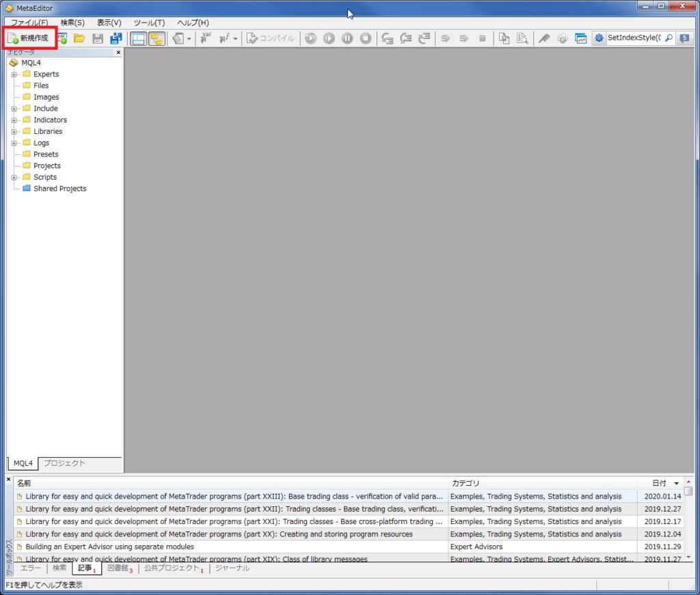
Task: Click the grey shield icon in toolbar
Action: [x=563, y=39]
